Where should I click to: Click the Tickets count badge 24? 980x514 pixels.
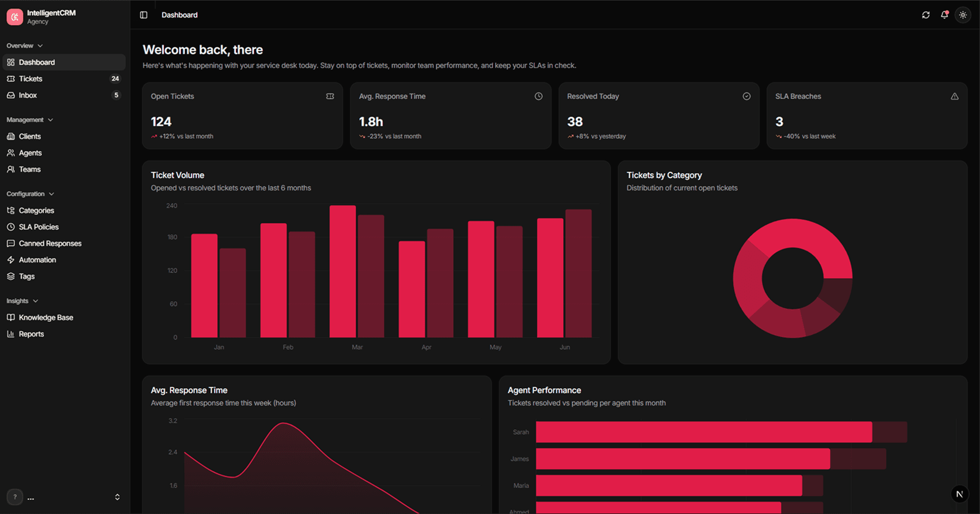tap(115, 79)
